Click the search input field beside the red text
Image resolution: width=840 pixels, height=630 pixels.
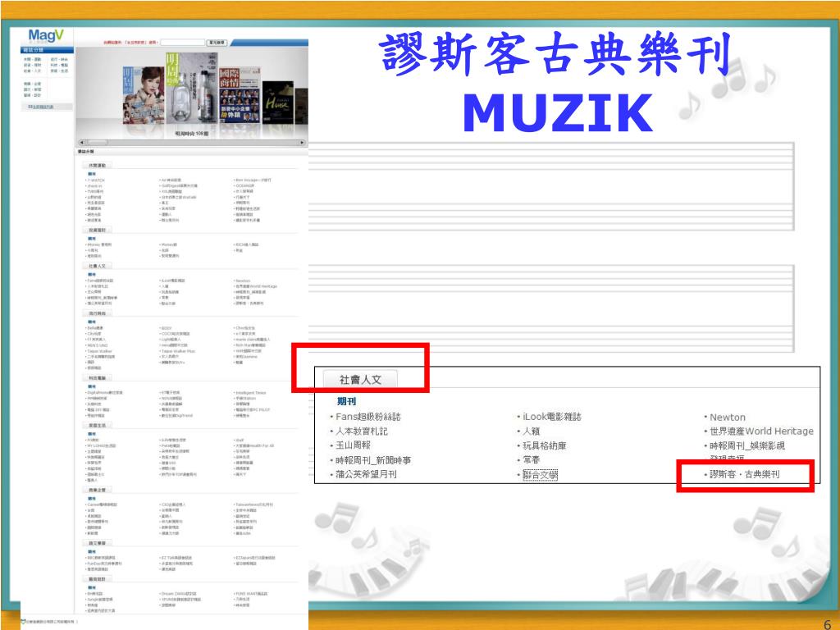183,43
